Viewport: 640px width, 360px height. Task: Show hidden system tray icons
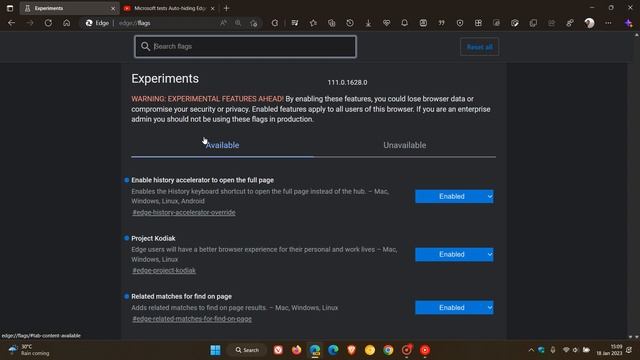pos(531,350)
